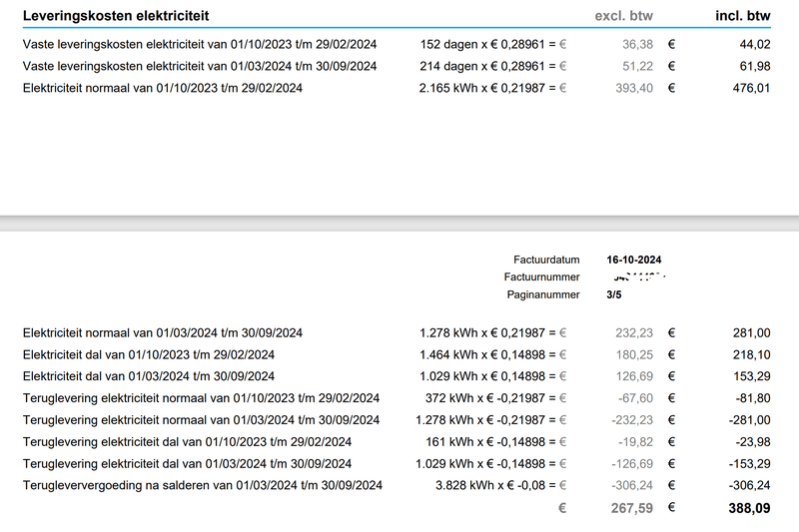Click excl. btw amount 126,69
This screenshot has width=799, height=532.
click(634, 376)
